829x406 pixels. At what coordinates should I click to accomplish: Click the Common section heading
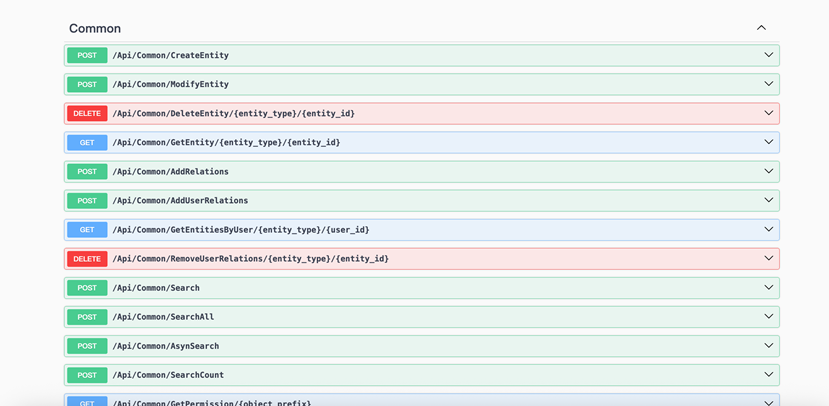click(x=95, y=29)
